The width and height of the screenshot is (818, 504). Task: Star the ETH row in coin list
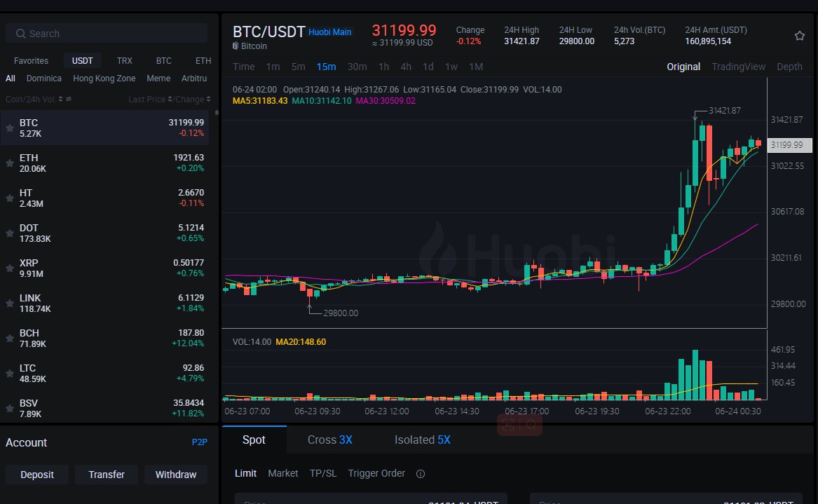(9, 163)
